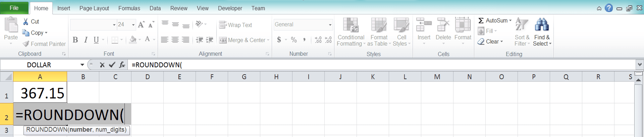644x137 pixels.
Task: Click the Fill Color bucket icon
Action: (133, 40)
